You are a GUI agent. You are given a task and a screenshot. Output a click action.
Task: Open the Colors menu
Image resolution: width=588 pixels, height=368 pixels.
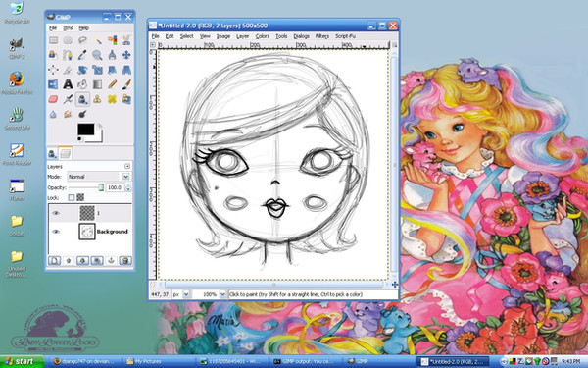pyautogui.click(x=262, y=36)
